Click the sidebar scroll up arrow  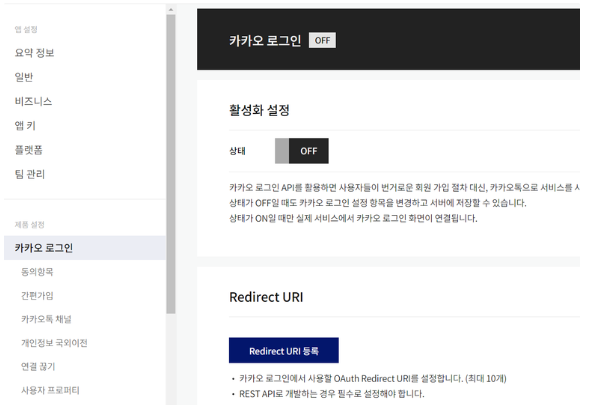click(171, 10)
